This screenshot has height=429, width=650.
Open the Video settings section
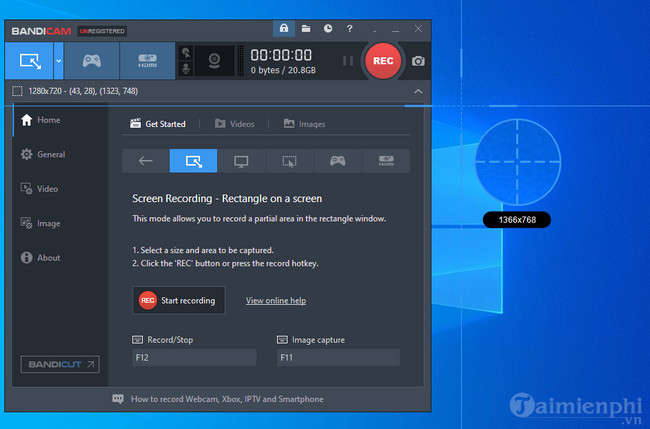[x=40, y=189]
